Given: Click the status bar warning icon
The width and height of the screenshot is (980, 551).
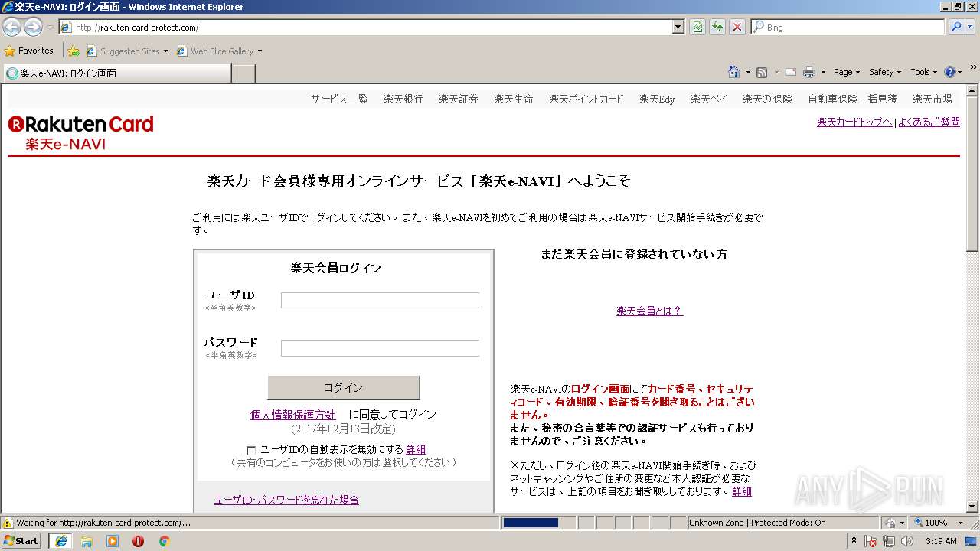Looking at the screenshot, I should 8,523.
